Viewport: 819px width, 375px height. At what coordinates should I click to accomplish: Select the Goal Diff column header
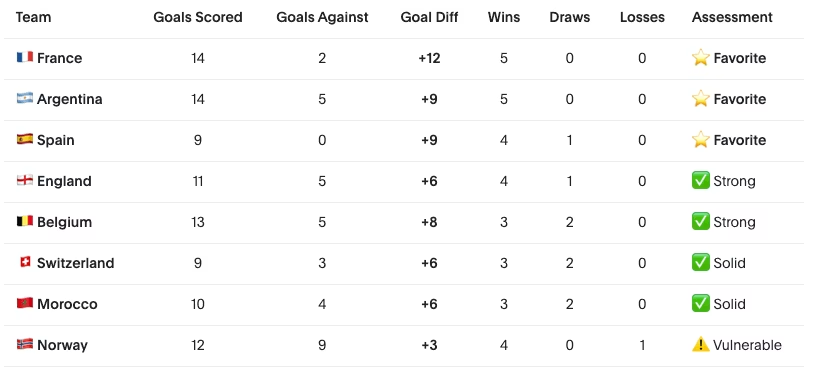tap(429, 17)
